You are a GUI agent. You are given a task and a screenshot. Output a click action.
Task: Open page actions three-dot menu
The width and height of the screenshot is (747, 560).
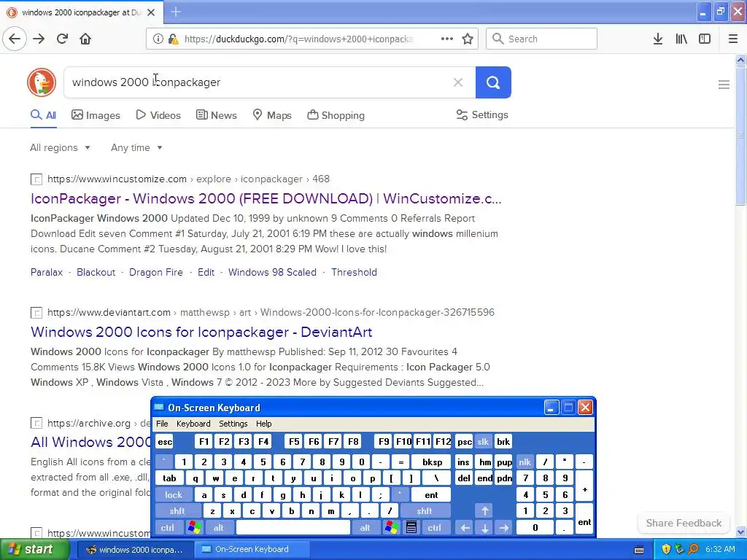click(x=447, y=39)
